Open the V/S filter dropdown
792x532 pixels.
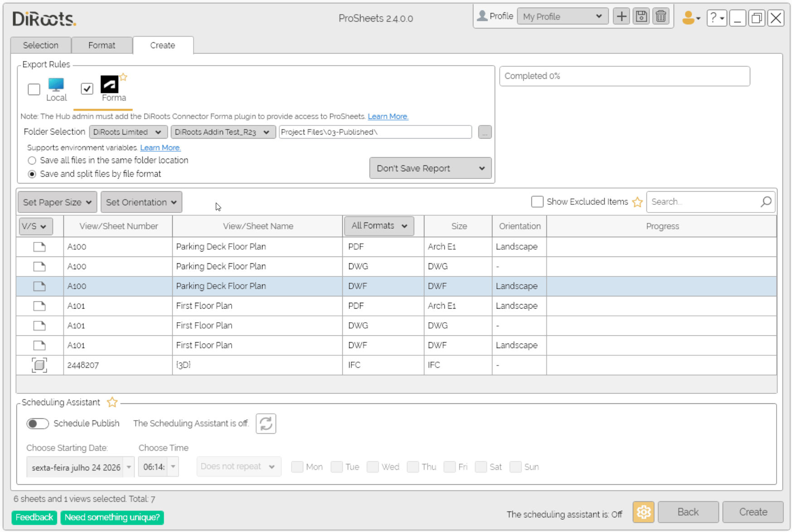tap(36, 226)
